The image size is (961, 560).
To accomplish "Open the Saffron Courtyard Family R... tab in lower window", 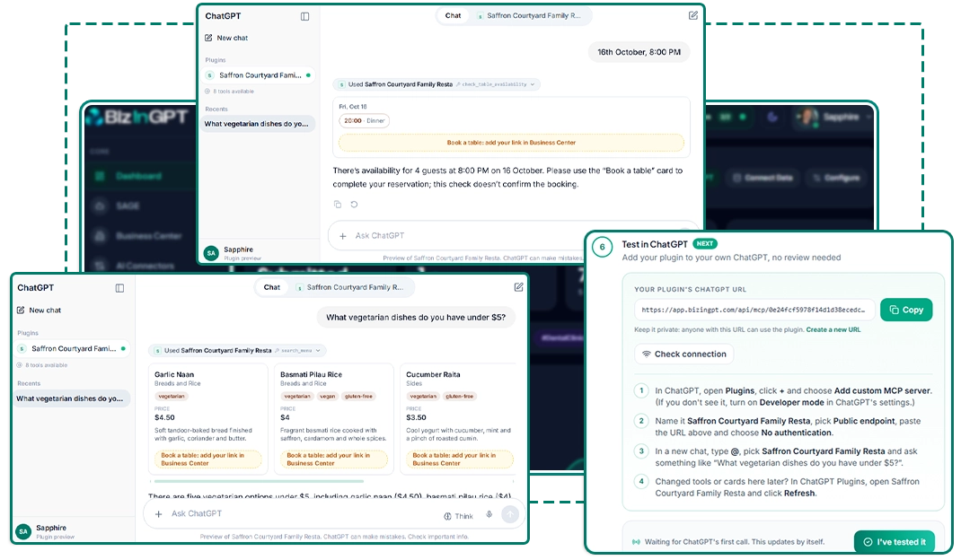I will (349, 287).
